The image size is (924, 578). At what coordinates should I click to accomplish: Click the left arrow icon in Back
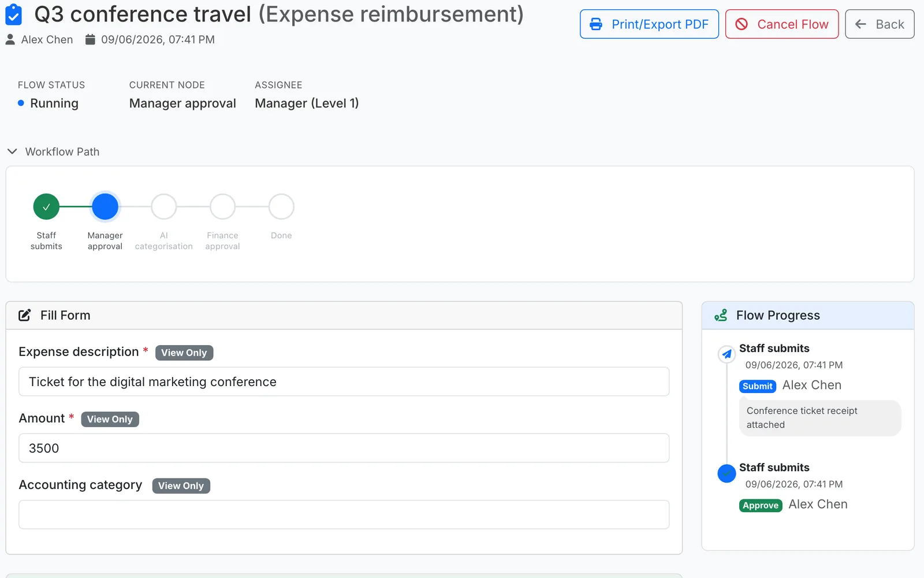click(x=860, y=24)
